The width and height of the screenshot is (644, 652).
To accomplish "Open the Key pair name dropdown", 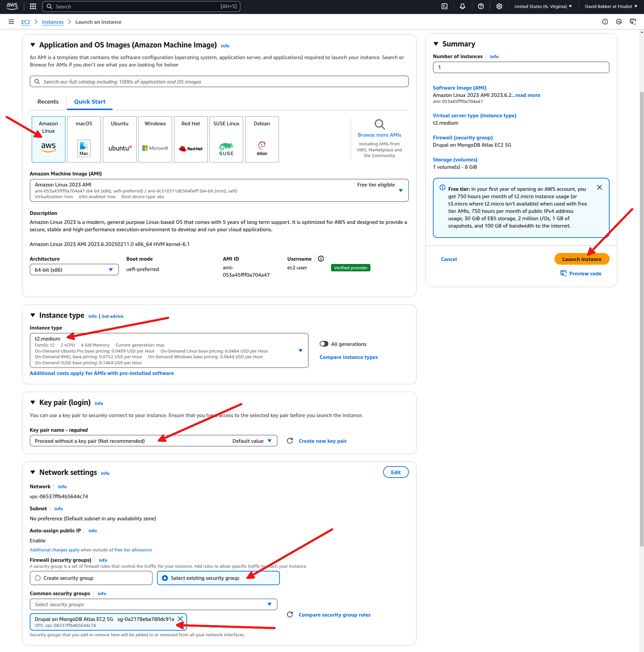I will (x=154, y=441).
